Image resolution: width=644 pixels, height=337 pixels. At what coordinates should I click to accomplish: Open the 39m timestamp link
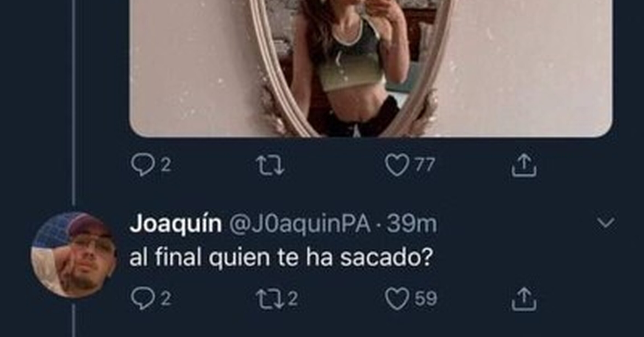(411, 224)
